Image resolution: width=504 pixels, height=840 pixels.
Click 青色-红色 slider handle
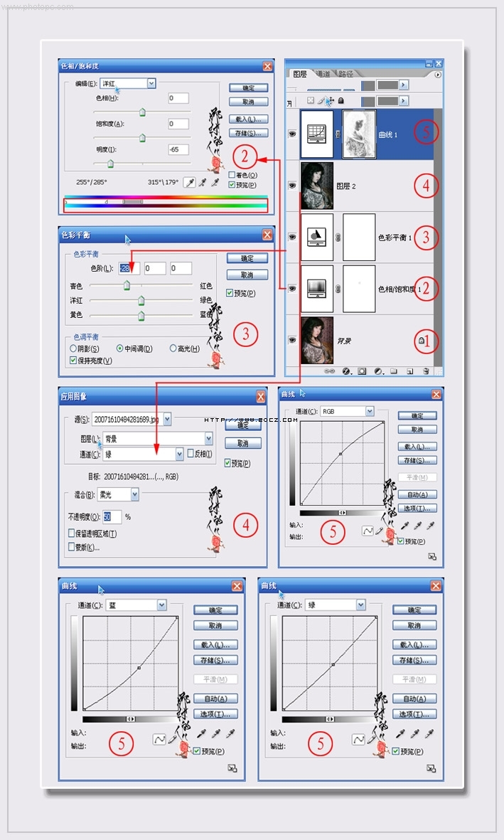tap(127, 286)
